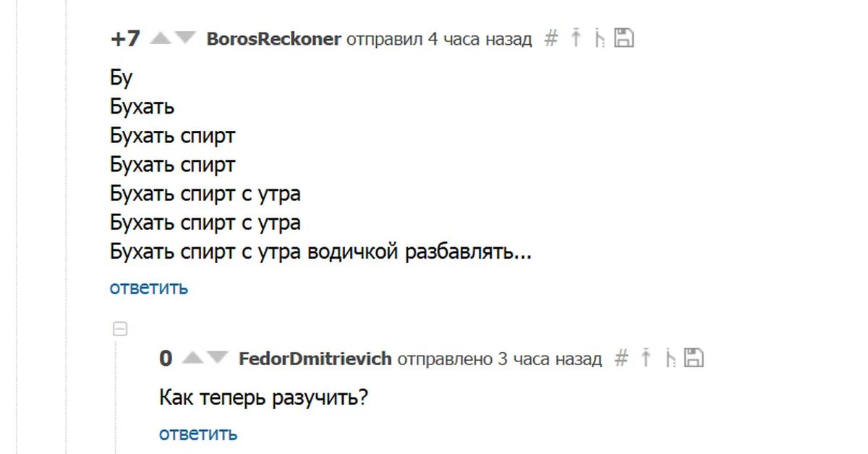Click the branch icon on BorosReckoner's comment
The image size is (868, 454).
click(599, 38)
